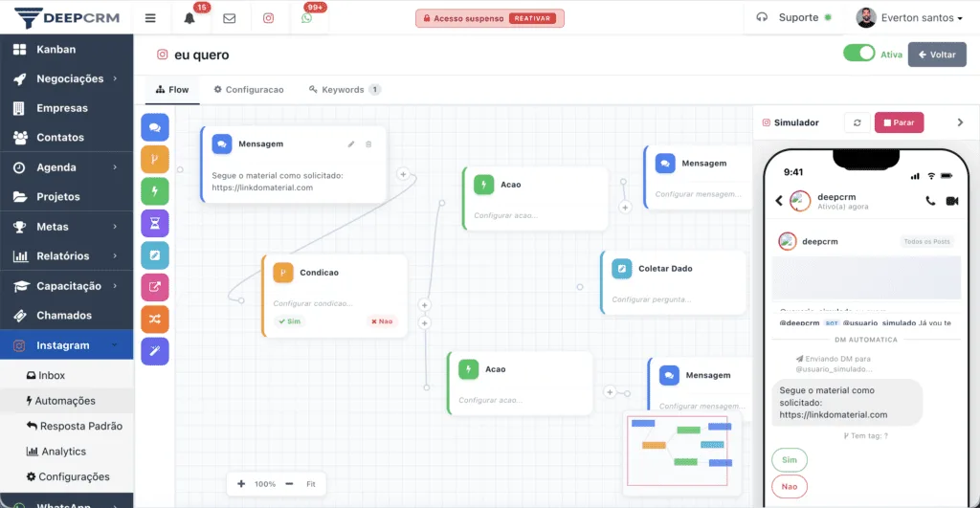Viewport: 980px width, 508px height.
Task: Stop simulation with Parar button
Action: (899, 122)
